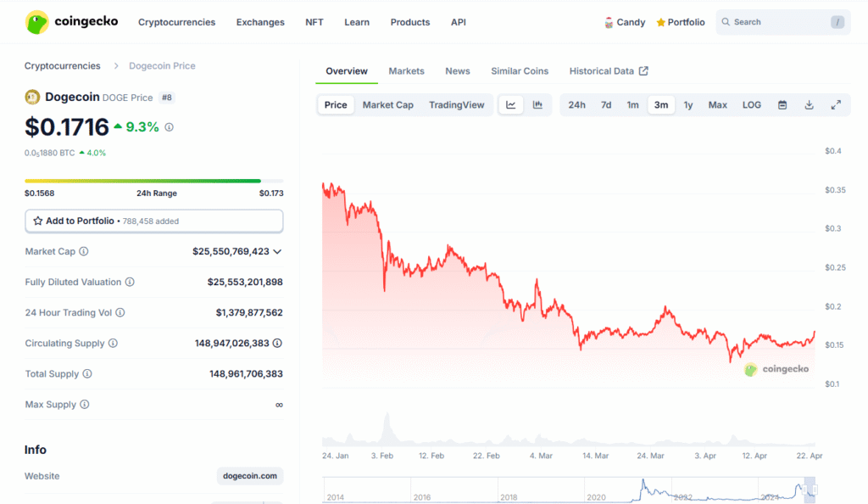868x504 pixels.
Task: Click Fully Diluted Valuation info icon
Action: pyautogui.click(x=130, y=282)
